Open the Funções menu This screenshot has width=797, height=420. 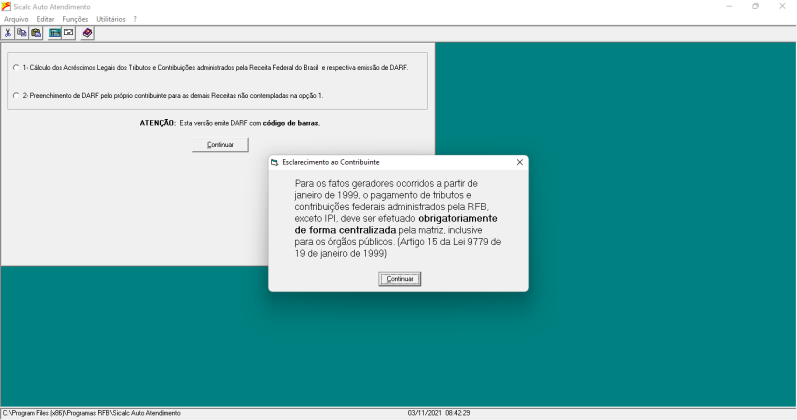click(75, 19)
